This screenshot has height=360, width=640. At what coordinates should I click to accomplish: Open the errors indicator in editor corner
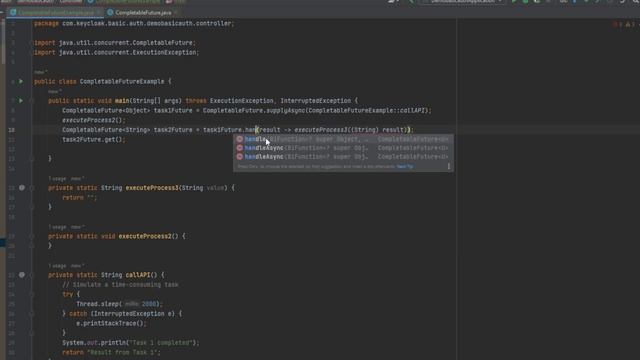(x=617, y=24)
